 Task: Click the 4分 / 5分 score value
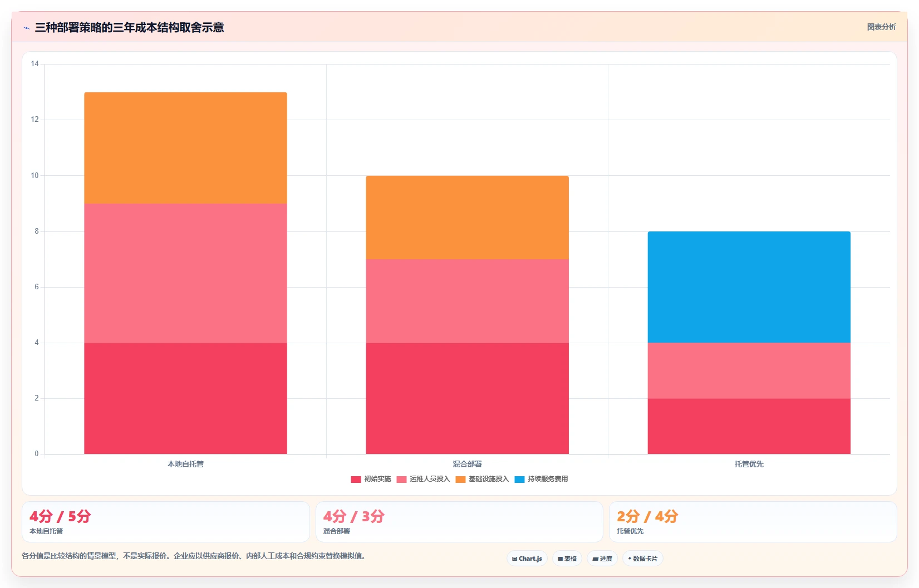(x=60, y=516)
